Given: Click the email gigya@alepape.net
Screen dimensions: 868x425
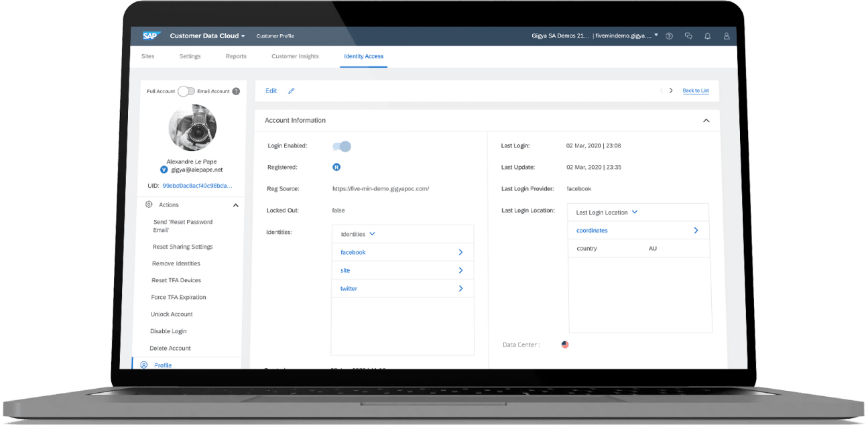Looking at the screenshot, I should [197, 170].
